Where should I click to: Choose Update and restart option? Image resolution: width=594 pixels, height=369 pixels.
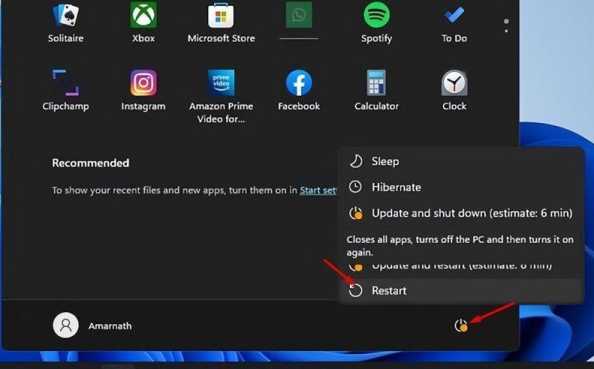pos(460,266)
